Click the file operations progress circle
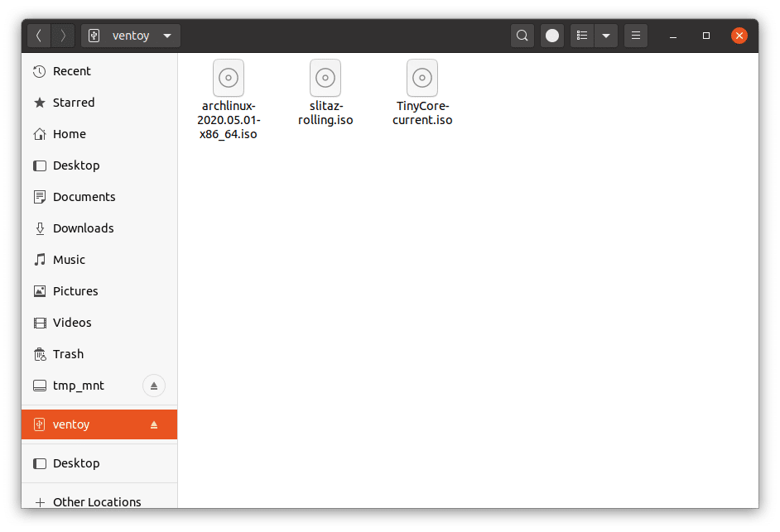 pos(552,35)
